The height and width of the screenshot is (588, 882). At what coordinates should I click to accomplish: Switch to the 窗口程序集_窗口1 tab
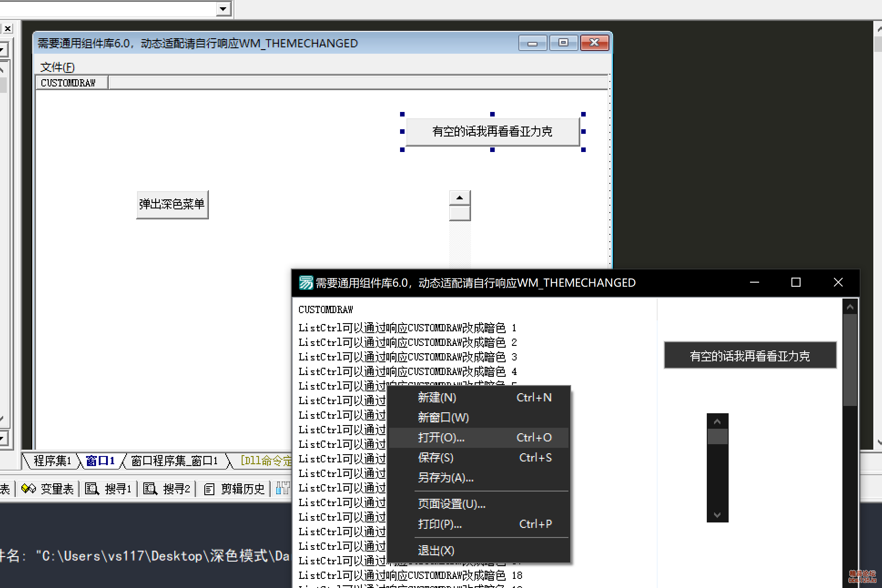pyautogui.click(x=175, y=461)
